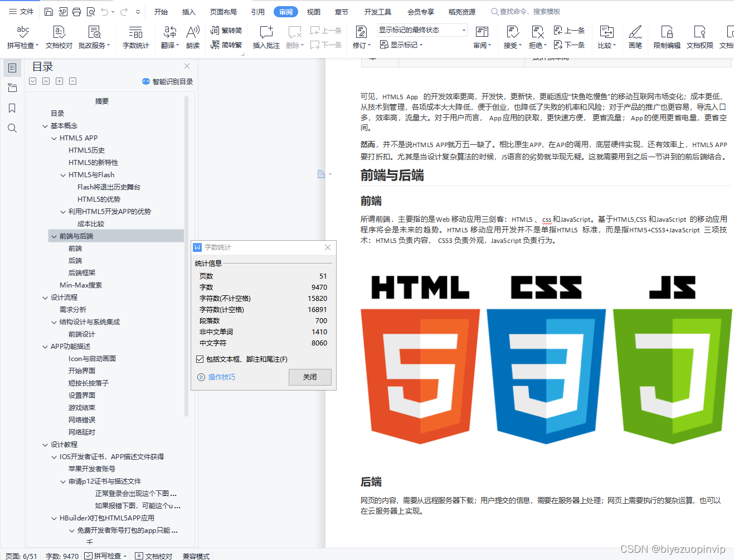Click the 查找命令、搜索模板 search box
The height and width of the screenshot is (560, 734).
[526, 12]
